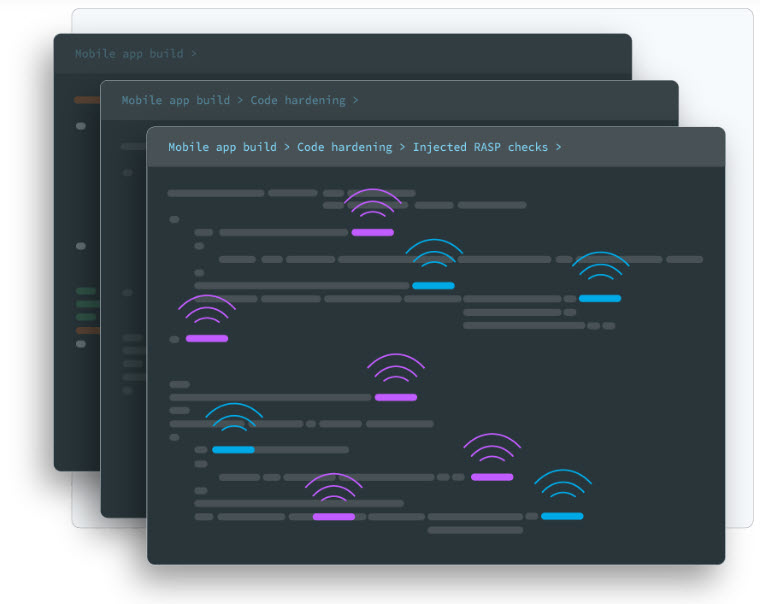Expand chevron after 'Mobile app build' in front window
Screen dimensions: 760x604
click(x=287, y=147)
